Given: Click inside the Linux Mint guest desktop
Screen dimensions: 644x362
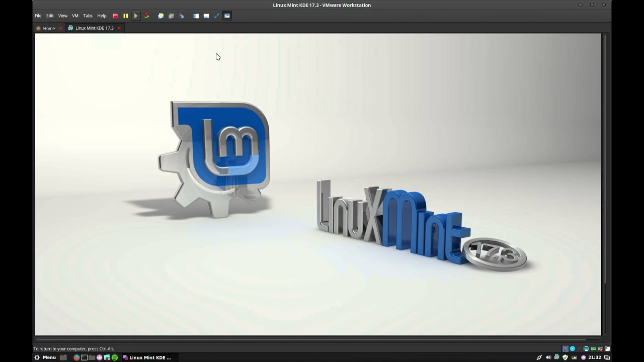Looking at the screenshot, I should [318, 184].
